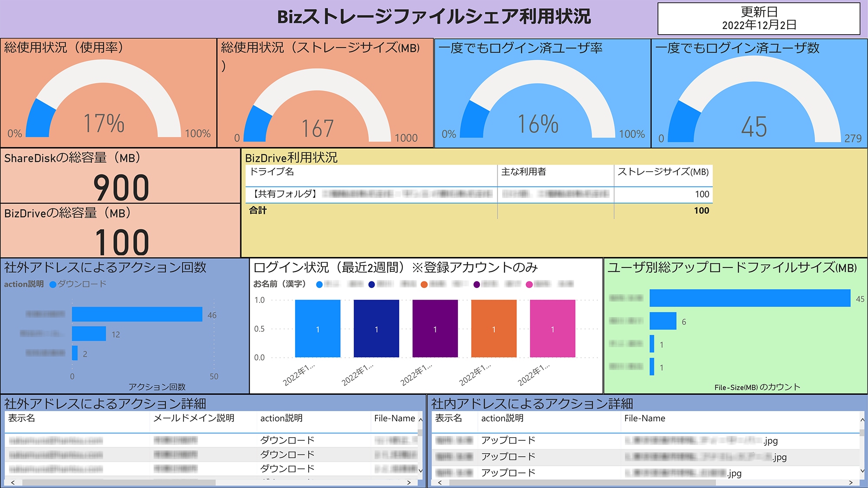The image size is (868, 488).
Task: Click right arrow of 社内アドレス detail table scrollbar
Action: coord(850,482)
